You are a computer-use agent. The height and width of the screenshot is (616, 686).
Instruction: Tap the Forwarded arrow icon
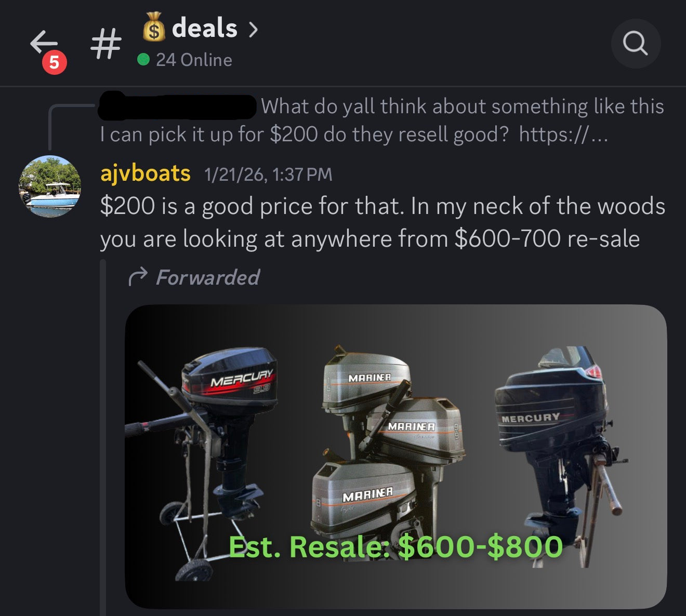(138, 277)
